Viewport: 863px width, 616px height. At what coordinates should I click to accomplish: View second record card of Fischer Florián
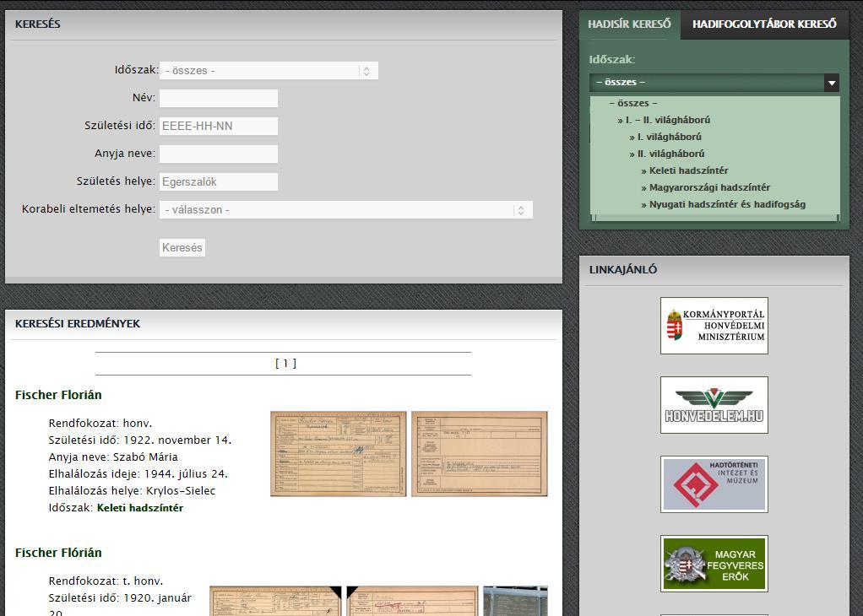[x=480, y=454]
